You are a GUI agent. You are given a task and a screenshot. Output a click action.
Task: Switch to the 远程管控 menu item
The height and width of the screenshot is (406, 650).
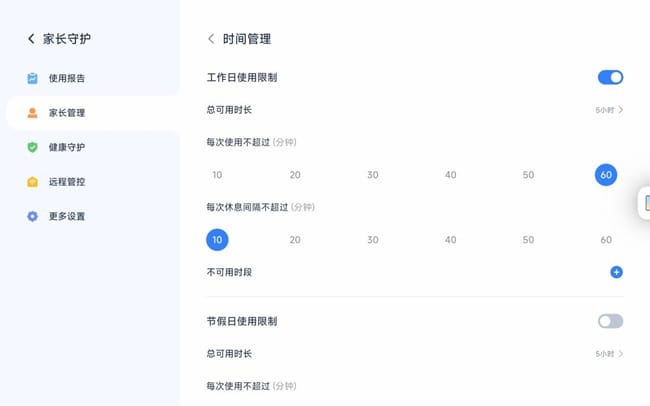point(67,182)
